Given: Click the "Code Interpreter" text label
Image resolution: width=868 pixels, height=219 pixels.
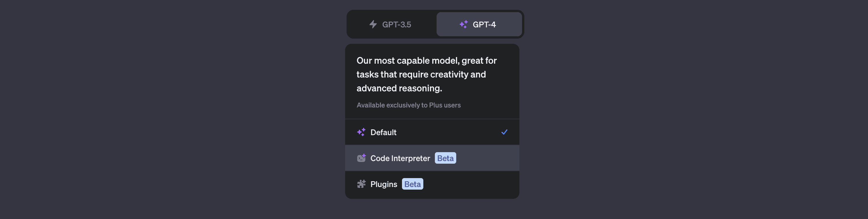Looking at the screenshot, I should point(400,158).
